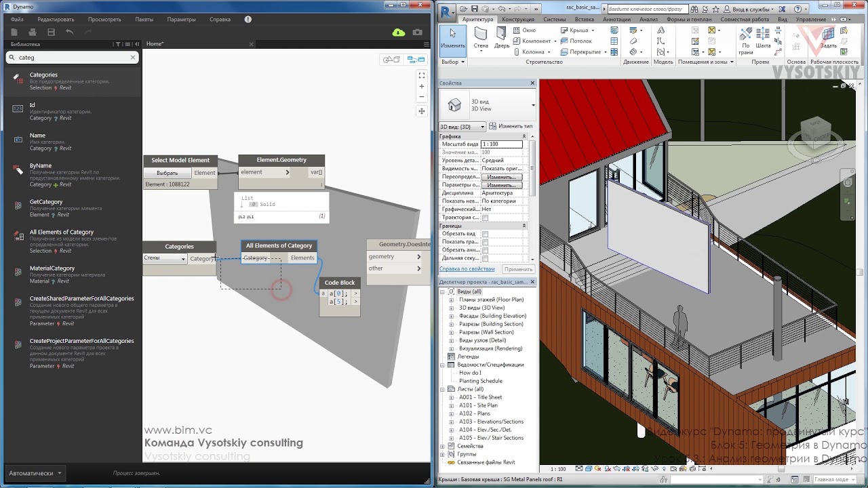Click the camera export icon in Dynamo
Image resolution: width=868 pixels, height=488 pixels.
point(417,33)
